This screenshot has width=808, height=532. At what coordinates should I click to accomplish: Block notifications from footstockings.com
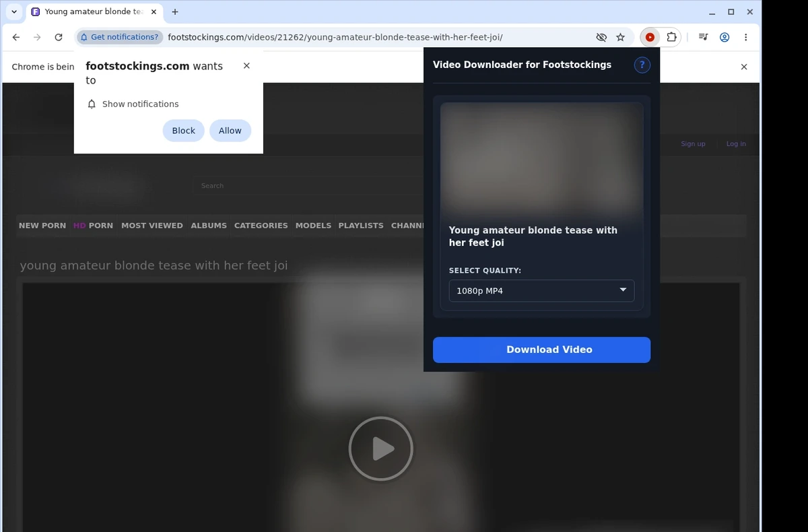pos(183,131)
